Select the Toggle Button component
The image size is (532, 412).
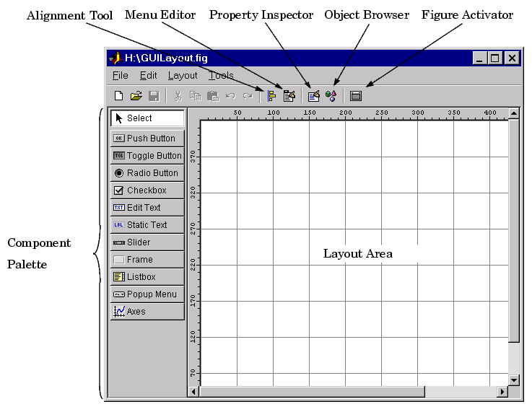pyautogui.click(x=147, y=156)
